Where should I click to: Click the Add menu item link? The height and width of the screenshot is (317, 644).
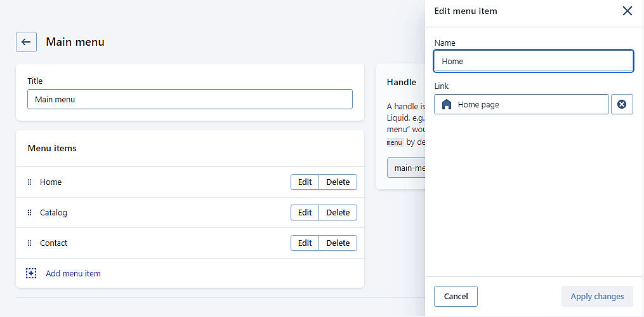(x=73, y=273)
